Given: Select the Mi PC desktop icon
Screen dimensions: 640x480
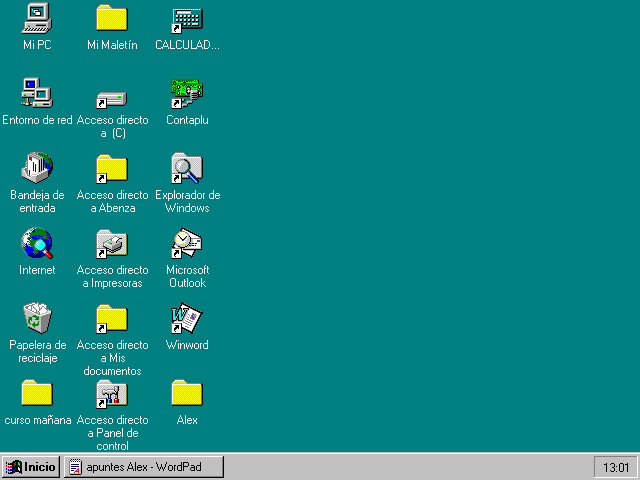Looking at the screenshot, I should pos(37,19).
